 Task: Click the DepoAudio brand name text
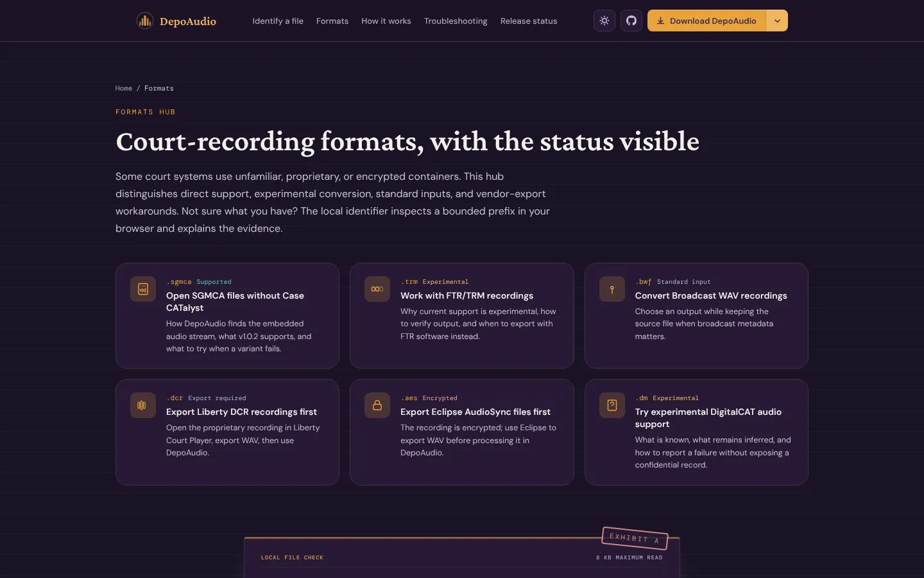(x=188, y=21)
